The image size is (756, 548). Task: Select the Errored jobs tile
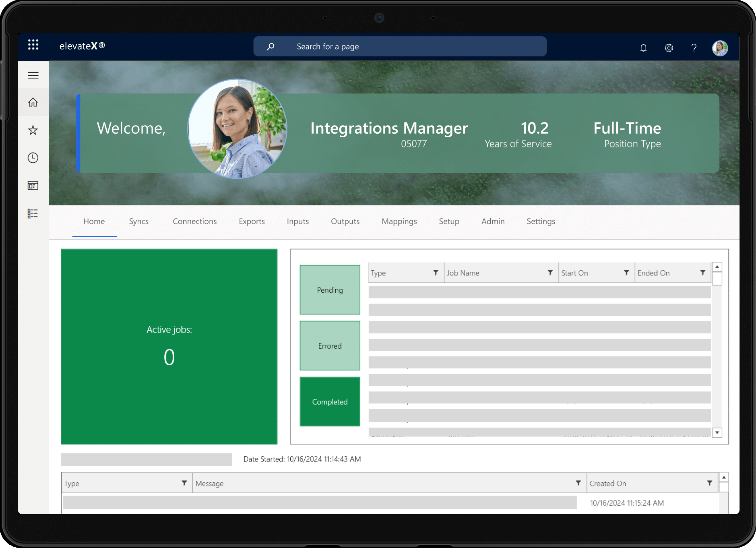pyautogui.click(x=330, y=346)
